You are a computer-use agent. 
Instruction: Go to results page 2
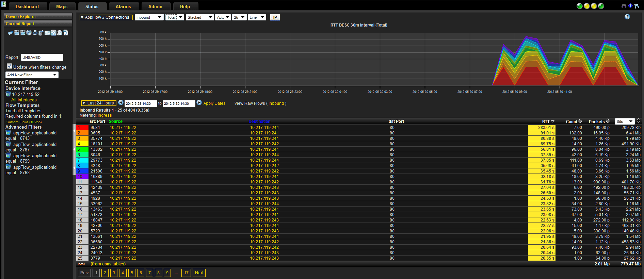pyautogui.click(x=105, y=273)
